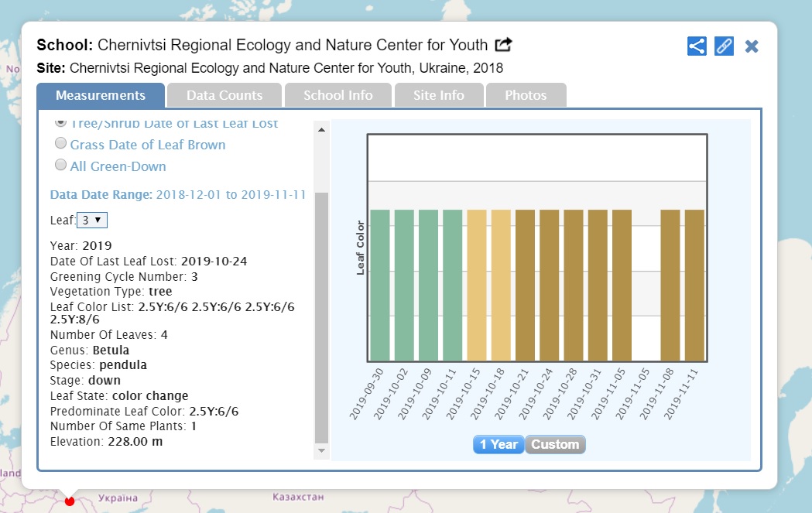Image resolution: width=812 pixels, height=513 pixels.
Task: Open the School Info tab
Action: click(337, 96)
